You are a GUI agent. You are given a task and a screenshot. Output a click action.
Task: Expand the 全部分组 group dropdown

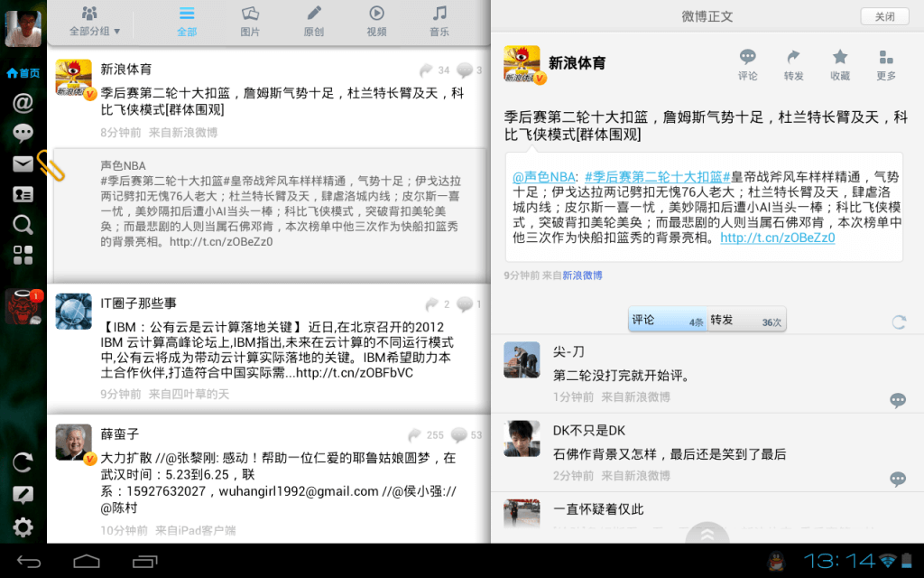pos(94,22)
